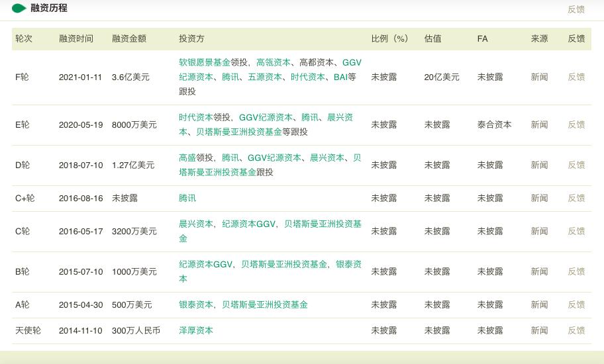Click 反馈 in the 天使轮 row
Viewport: 604px width, 364px height.
coord(576,330)
